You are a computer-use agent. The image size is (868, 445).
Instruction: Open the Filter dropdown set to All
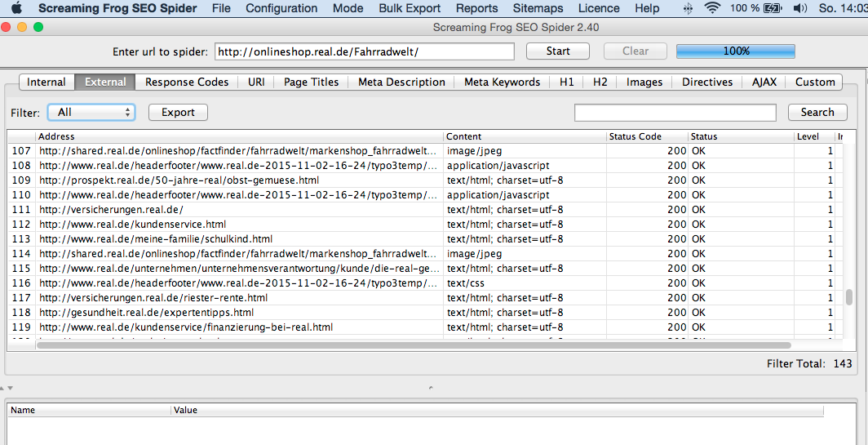click(x=91, y=112)
